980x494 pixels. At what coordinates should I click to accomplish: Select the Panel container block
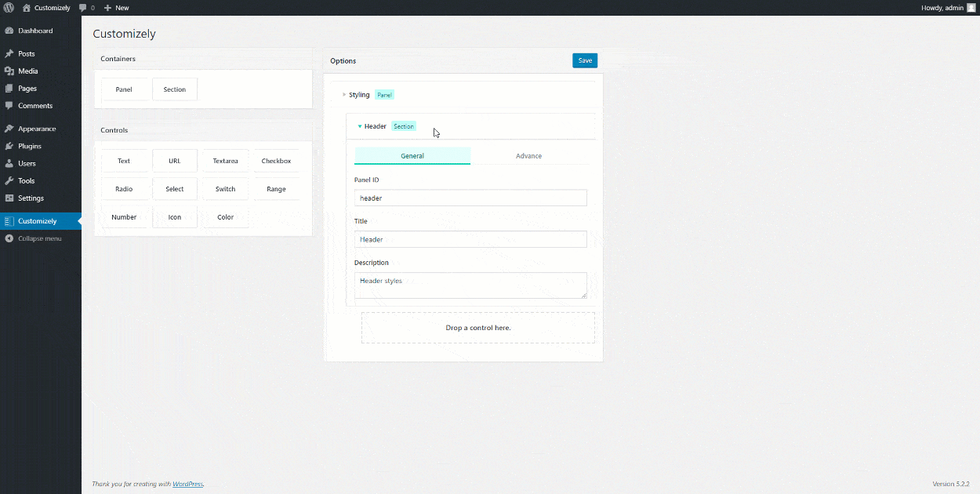(x=124, y=89)
